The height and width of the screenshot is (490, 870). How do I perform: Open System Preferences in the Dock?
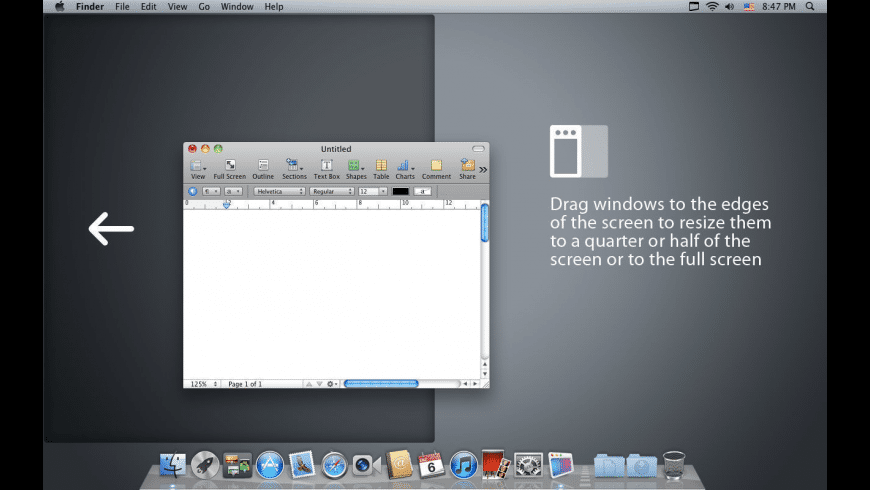(x=528, y=464)
